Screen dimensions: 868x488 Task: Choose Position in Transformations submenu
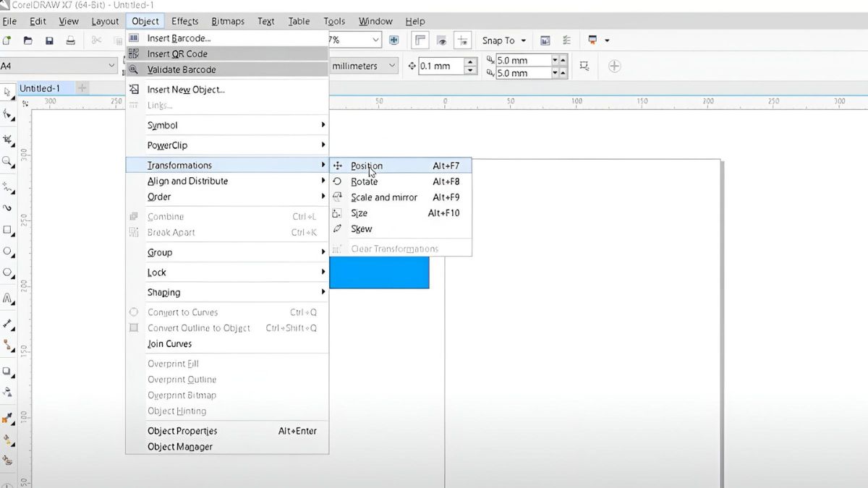tap(401, 166)
